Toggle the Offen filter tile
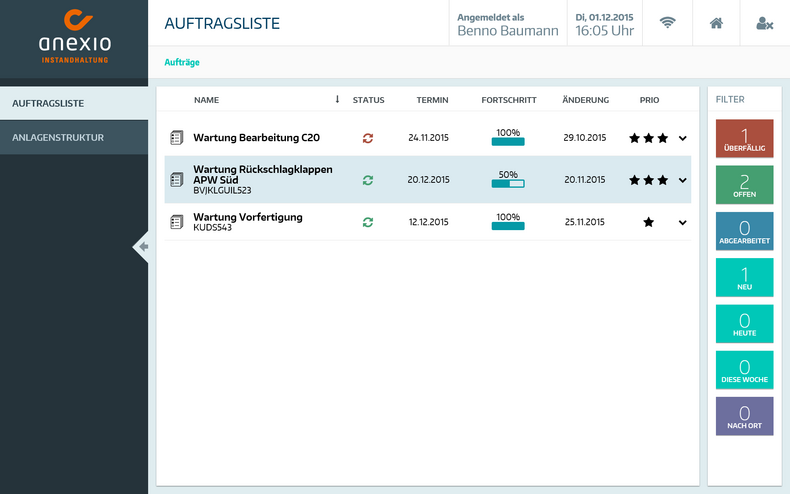790x494 pixels. coord(744,185)
